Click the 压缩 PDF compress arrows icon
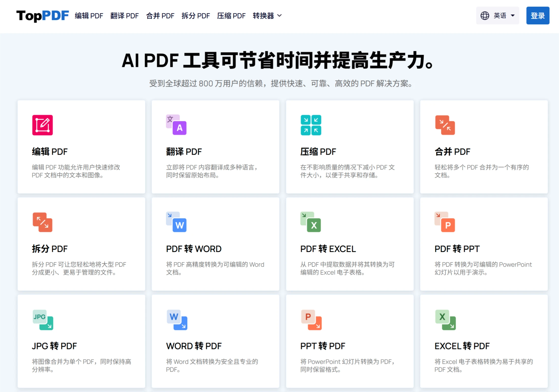559x392 pixels. point(311,125)
